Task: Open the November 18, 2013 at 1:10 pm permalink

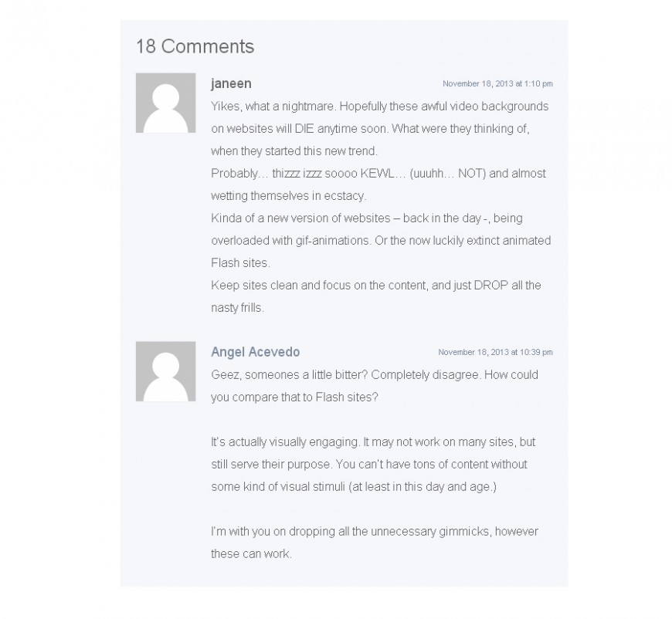Action: pos(497,83)
